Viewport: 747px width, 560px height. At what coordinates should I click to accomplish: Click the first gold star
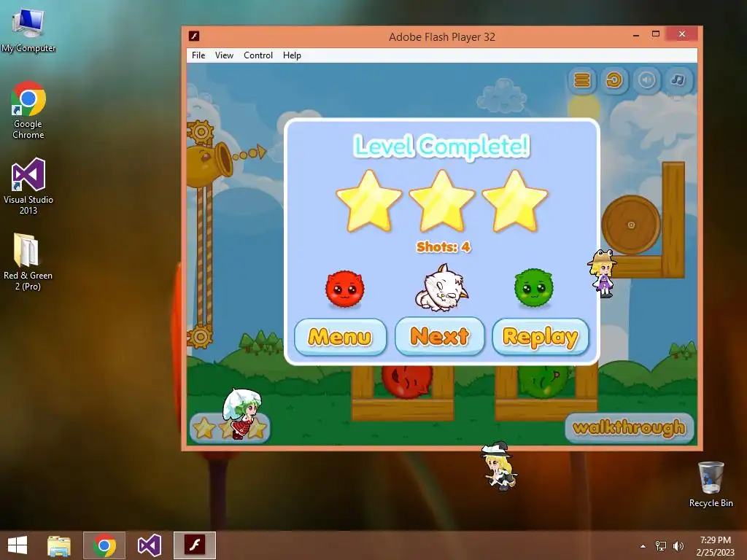click(x=368, y=201)
